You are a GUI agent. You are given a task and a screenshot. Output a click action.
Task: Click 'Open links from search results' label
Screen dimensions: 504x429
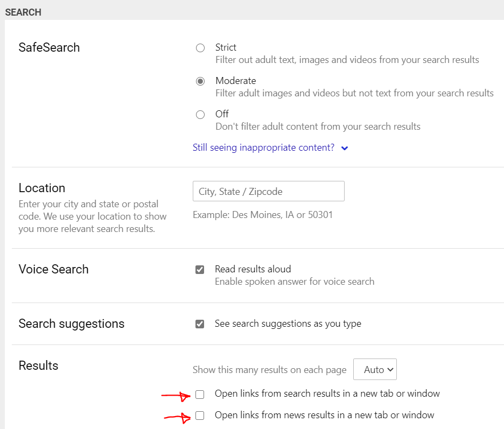pyautogui.click(x=327, y=393)
